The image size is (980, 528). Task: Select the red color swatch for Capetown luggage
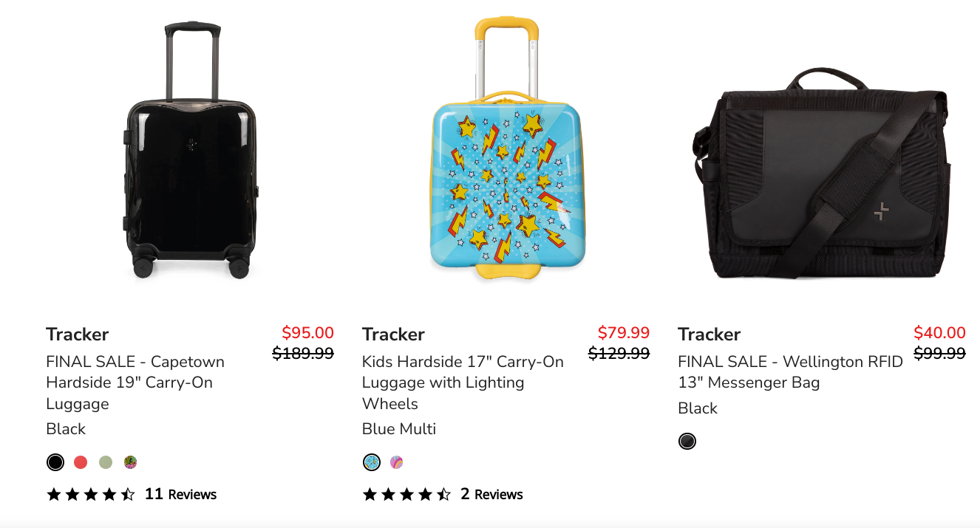point(81,462)
